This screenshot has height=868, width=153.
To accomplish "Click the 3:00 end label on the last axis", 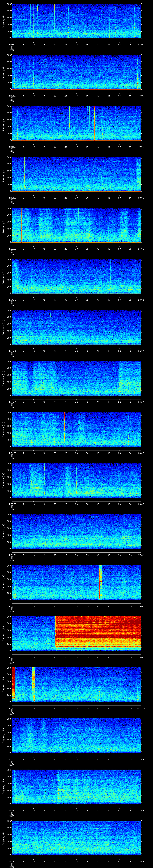I will (x=141, y=861).
